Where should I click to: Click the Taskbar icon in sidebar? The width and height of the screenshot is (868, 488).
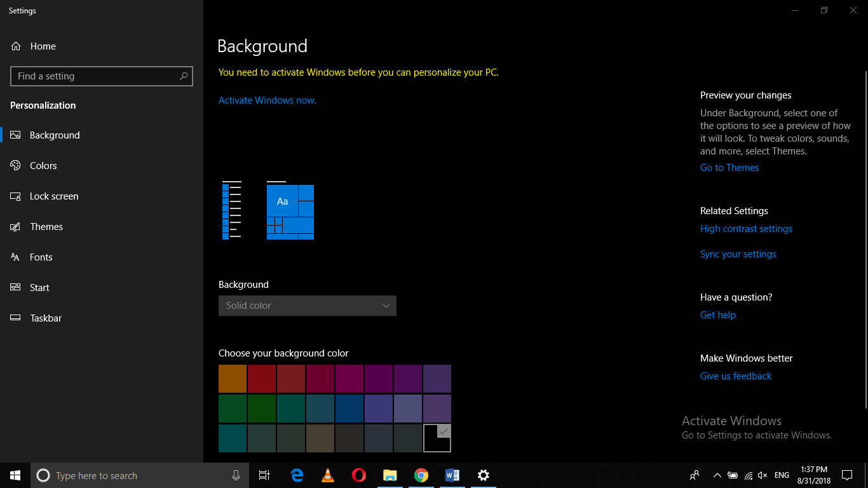pos(16,318)
